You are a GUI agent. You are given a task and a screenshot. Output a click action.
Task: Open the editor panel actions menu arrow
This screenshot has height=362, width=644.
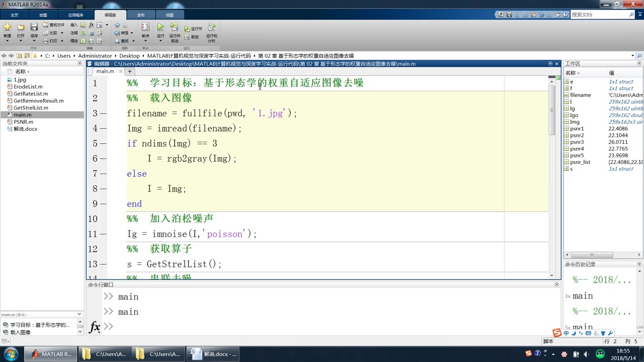click(550, 64)
